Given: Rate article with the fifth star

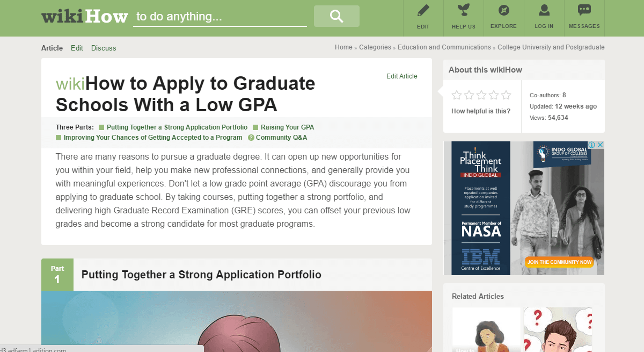Looking at the screenshot, I should pos(506,95).
